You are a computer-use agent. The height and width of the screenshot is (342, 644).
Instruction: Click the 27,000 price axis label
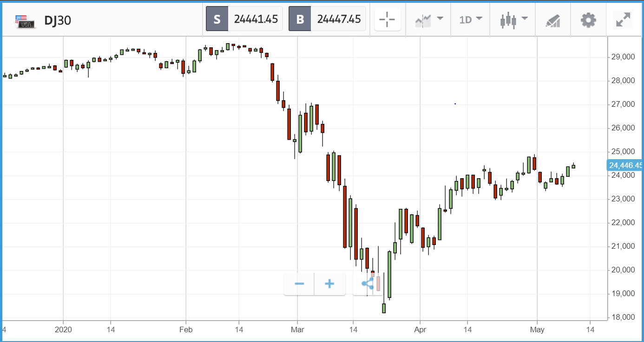point(624,104)
